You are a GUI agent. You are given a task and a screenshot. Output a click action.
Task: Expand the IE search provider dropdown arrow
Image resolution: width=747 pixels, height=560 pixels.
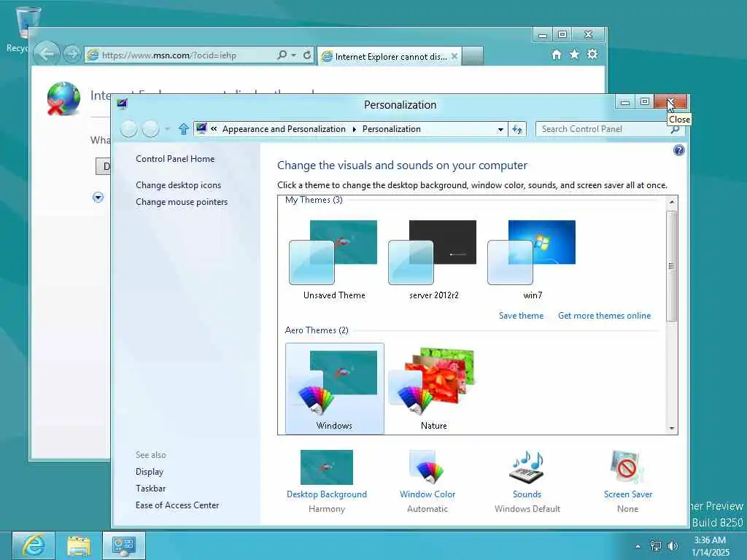(x=293, y=55)
